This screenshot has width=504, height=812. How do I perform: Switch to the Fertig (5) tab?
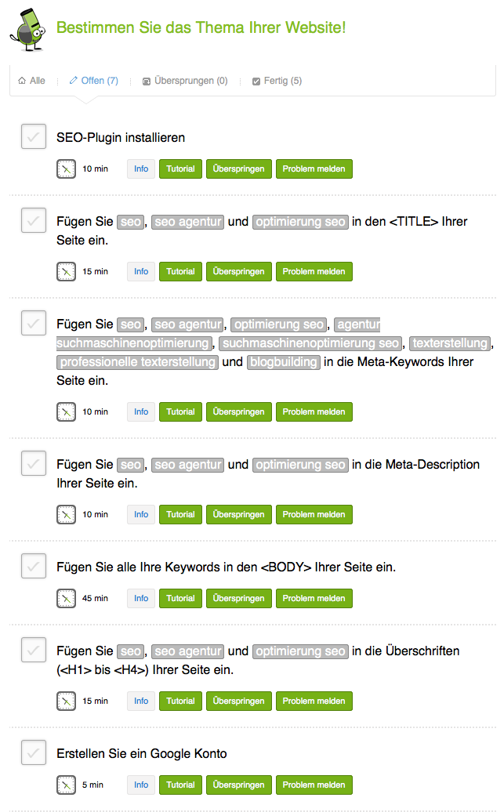click(x=282, y=81)
